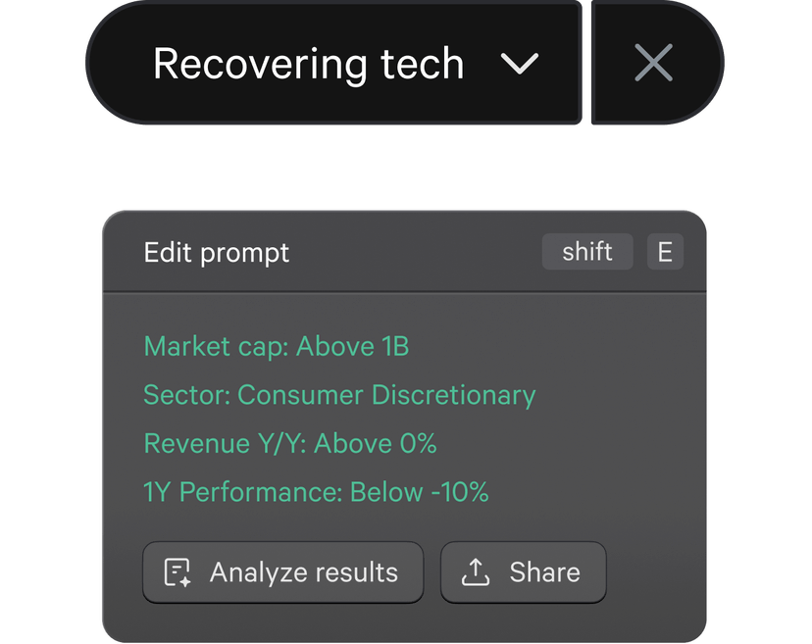
Task: Click the Sector: Consumer Discretionary line
Action: coord(339,395)
